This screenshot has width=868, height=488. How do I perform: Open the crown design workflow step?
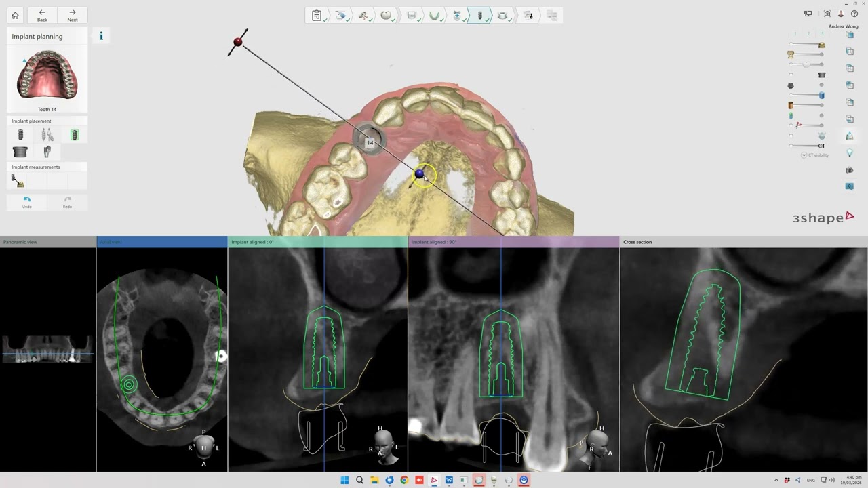387,15
